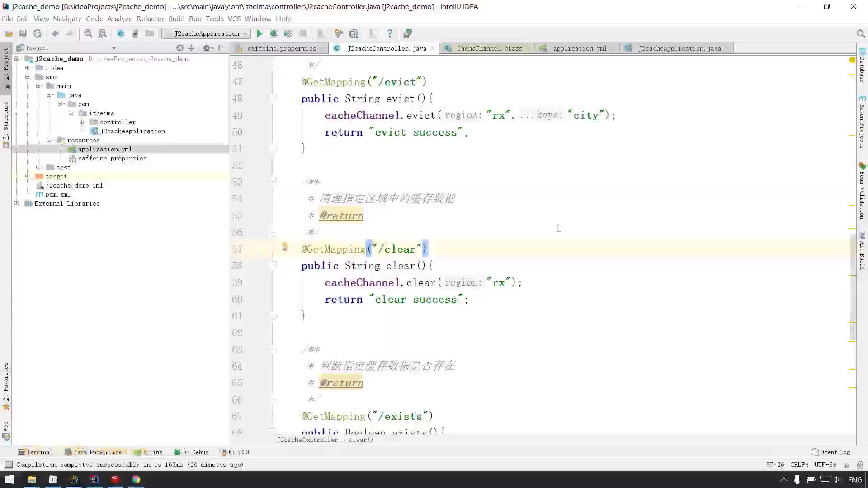This screenshot has width=868, height=488.
Task: Click the Help question mark icon
Action: coord(390,33)
